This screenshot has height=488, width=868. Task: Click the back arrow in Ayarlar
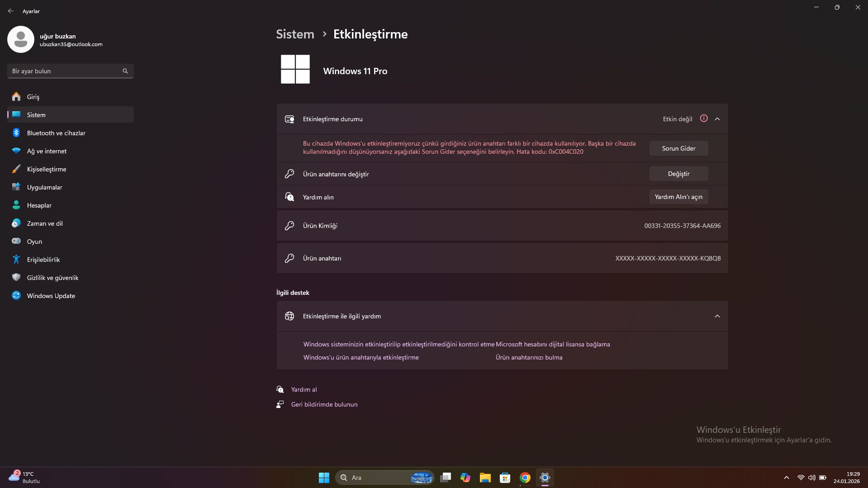tap(11, 11)
